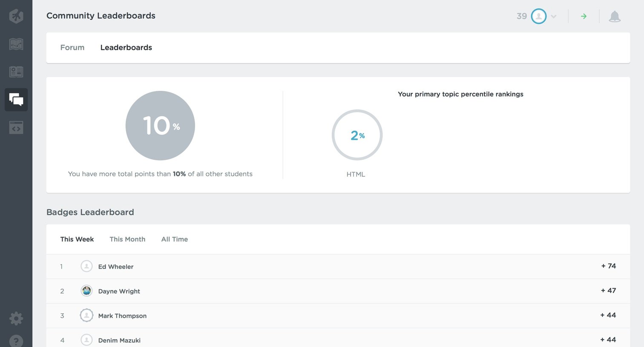This screenshot has width=644, height=347.
Task: Open Mark Thompson's profile link
Action: click(x=122, y=316)
